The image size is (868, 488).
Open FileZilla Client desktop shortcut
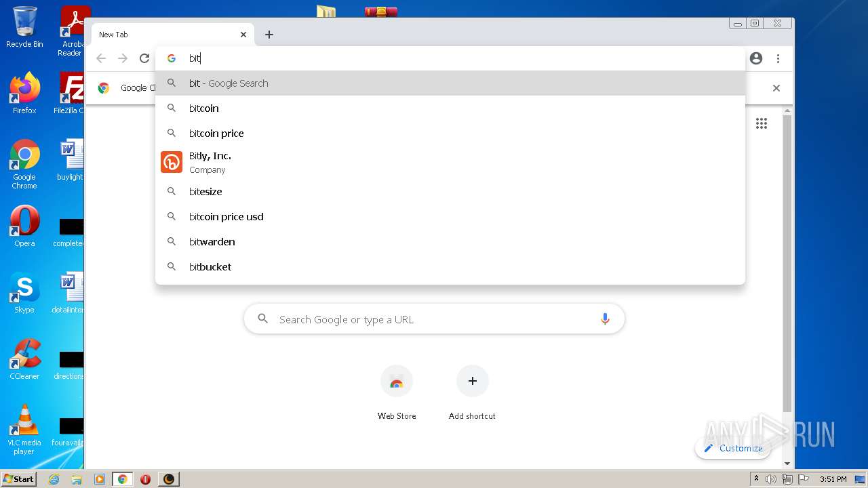point(70,93)
